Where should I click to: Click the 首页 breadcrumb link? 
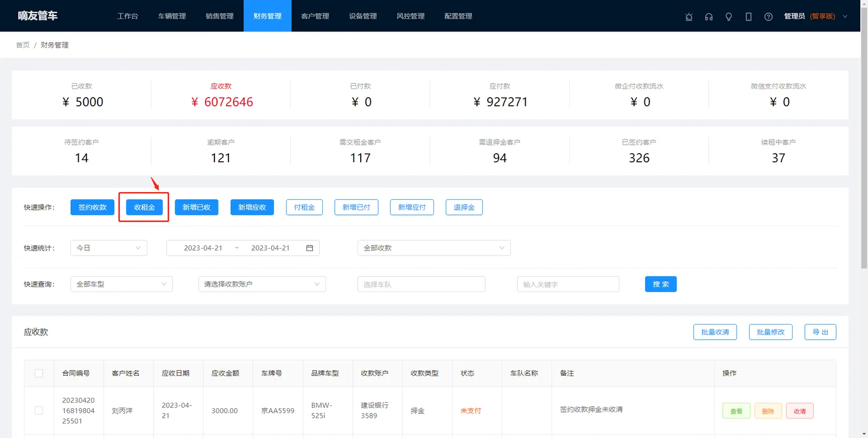23,45
